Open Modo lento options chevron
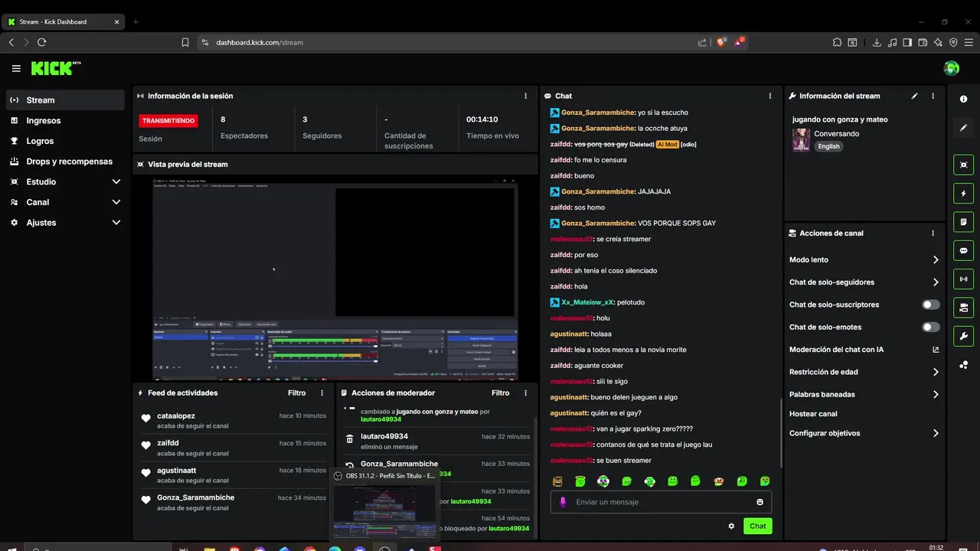The height and width of the screenshot is (551, 980). 936,260
